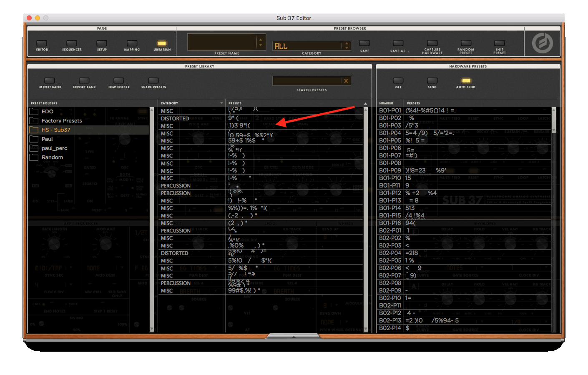This screenshot has height=375, width=588.
Task: Toggle Auto Send
Action: (x=466, y=81)
